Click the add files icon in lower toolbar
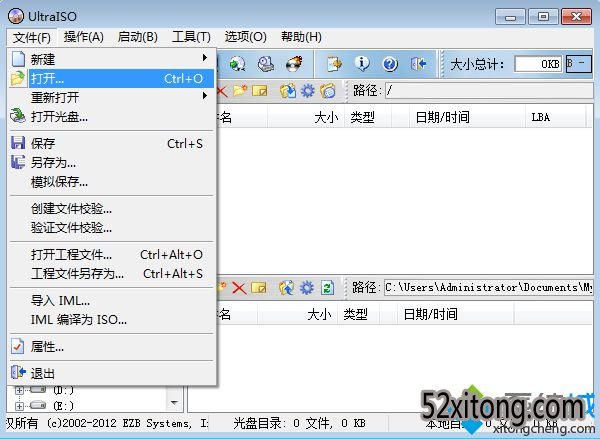Image resolution: width=600 pixels, height=439 pixels. click(287, 288)
